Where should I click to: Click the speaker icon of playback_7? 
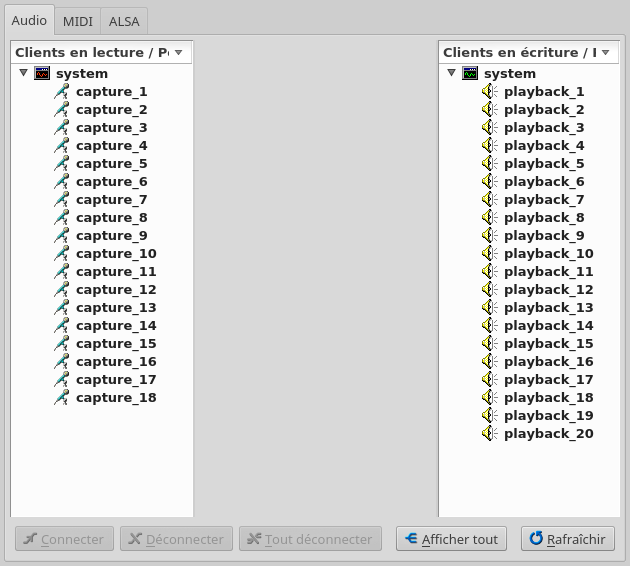pyautogui.click(x=489, y=199)
